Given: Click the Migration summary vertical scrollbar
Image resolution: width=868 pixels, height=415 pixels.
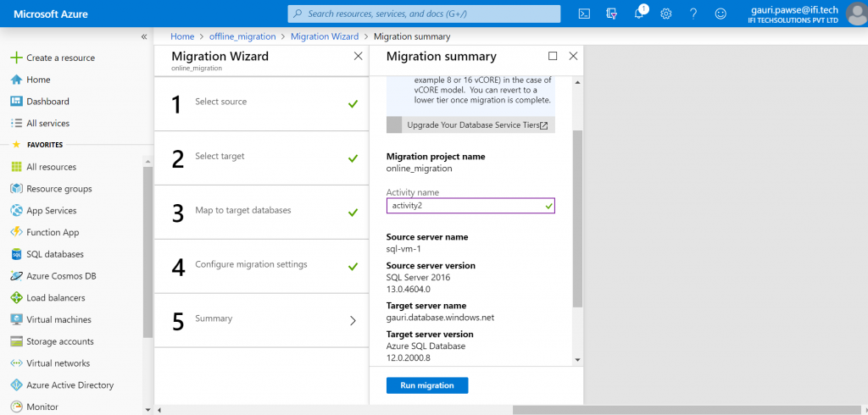Looking at the screenshot, I should tap(577, 219).
